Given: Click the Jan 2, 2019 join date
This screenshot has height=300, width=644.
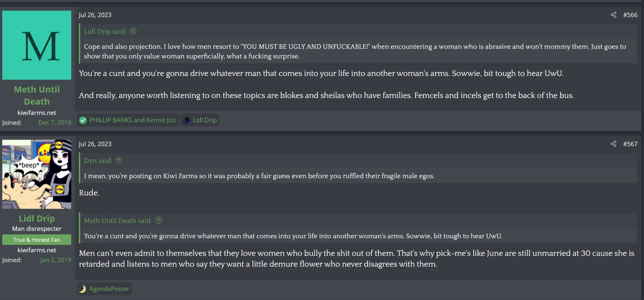Looking at the screenshot, I should (x=56, y=260).
